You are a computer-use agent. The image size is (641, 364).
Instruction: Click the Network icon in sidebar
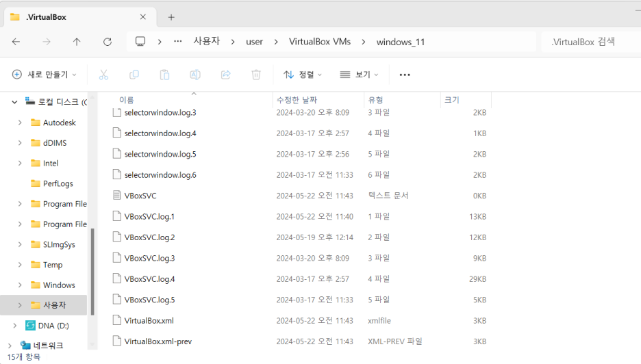(x=25, y=346)
